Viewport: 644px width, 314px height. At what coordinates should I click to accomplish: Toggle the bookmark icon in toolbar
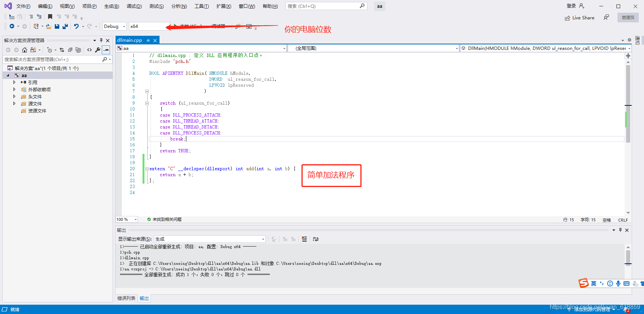tap(50, 17)
